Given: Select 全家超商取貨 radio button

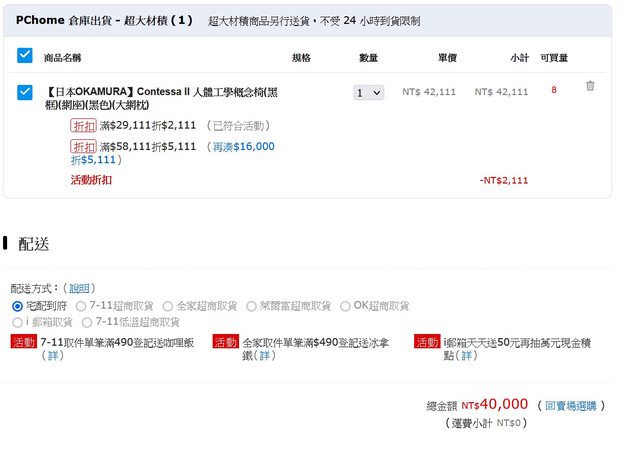Looking at the screenshot, I should 168,306.
